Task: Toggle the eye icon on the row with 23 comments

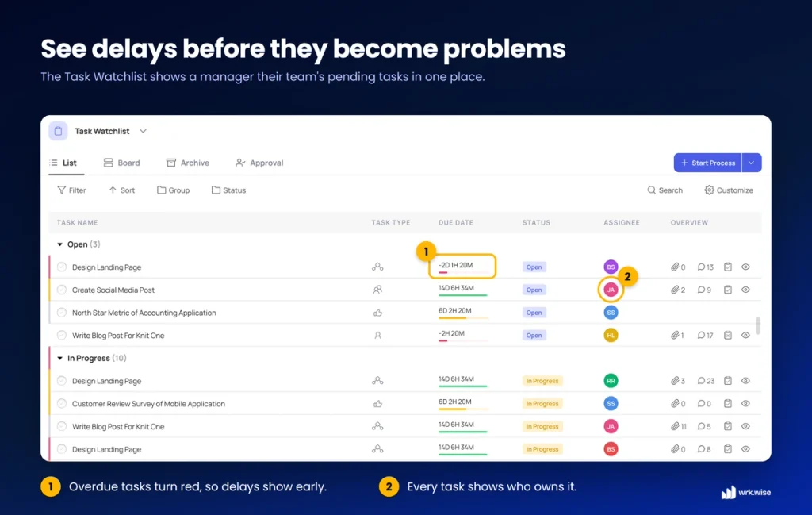Action: 745,381
